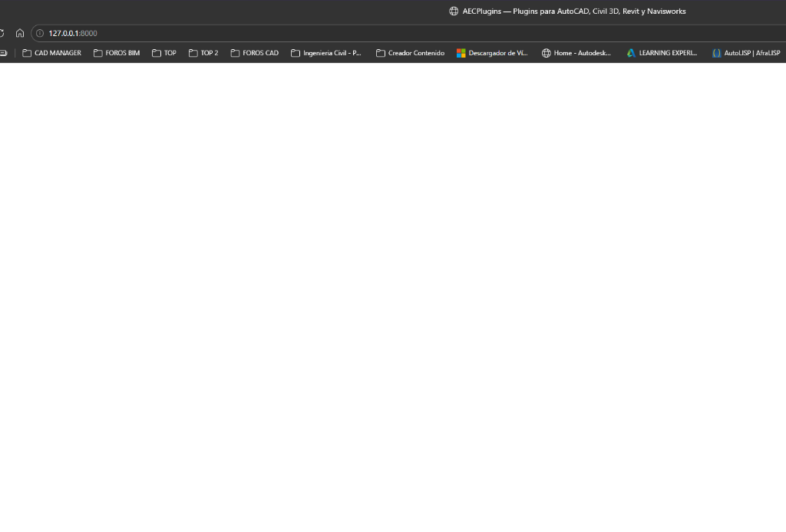The width and height of the screenshot is (786, 532).
Task: Click the site information icon in address bar
Action: (x=40, y=33)
